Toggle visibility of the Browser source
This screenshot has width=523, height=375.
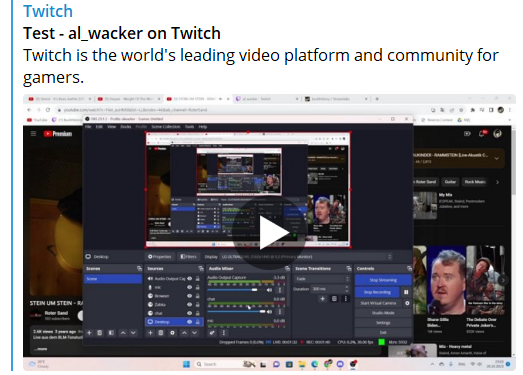pyautogui.click(x=189, y=296)
